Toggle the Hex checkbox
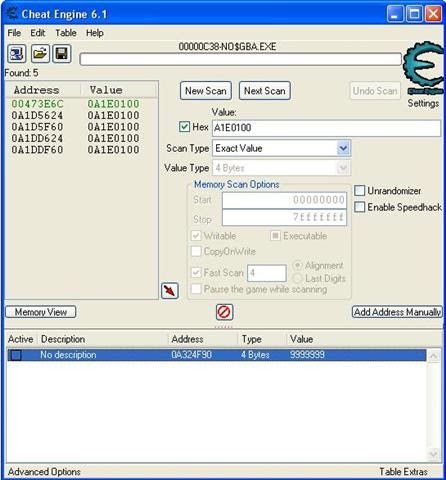Viewport: 446px width, 480px height. tap(184, 127)
